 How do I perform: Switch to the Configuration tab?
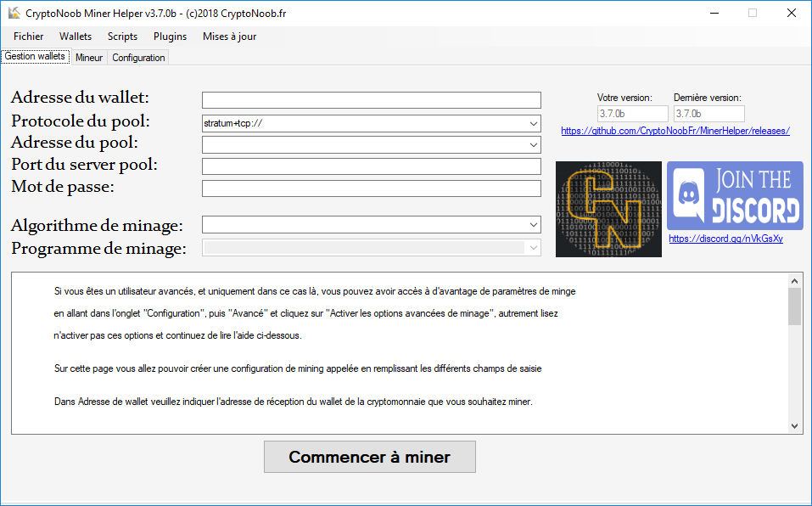pos(139,58)
